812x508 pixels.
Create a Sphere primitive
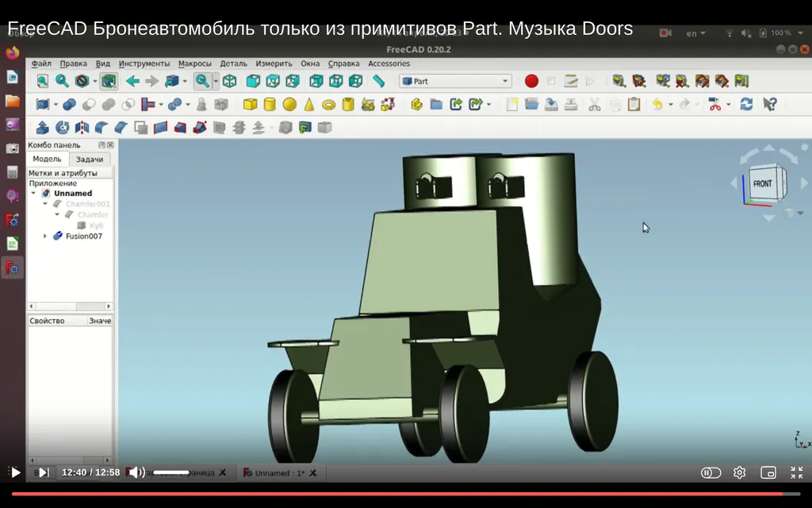[289, 105]
